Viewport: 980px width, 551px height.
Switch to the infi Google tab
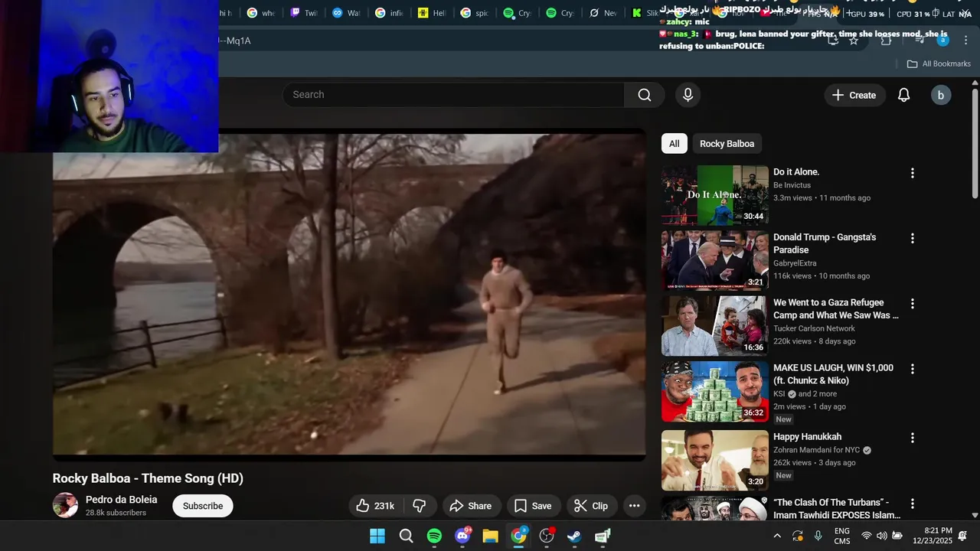point(389,13)
